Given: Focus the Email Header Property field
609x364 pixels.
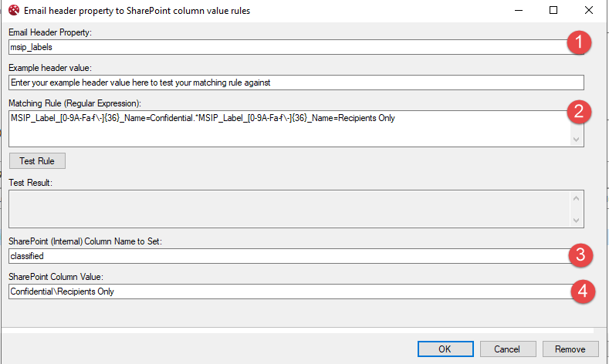Looking at the screenshot, I should coord(286,47).
